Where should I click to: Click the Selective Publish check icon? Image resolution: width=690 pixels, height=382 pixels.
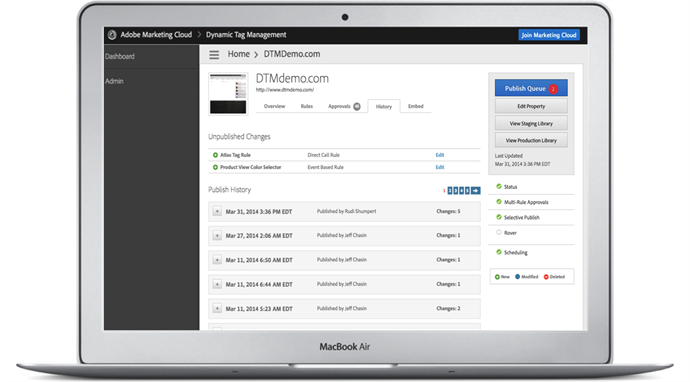click(499, 217)
